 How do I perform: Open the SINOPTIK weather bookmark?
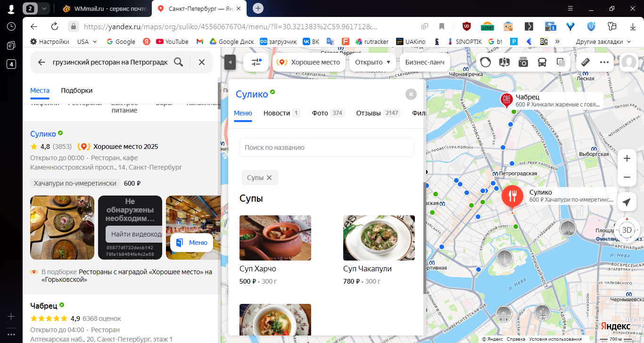(464, 41)
